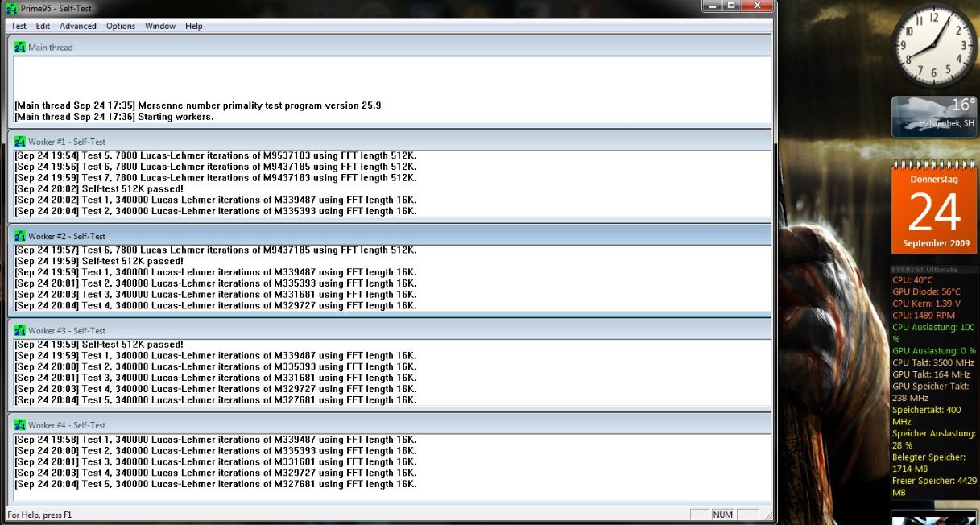Click the 'CPU: 1489 RPM' fan reading
The image size is (980, 525).
pos(924,316)
